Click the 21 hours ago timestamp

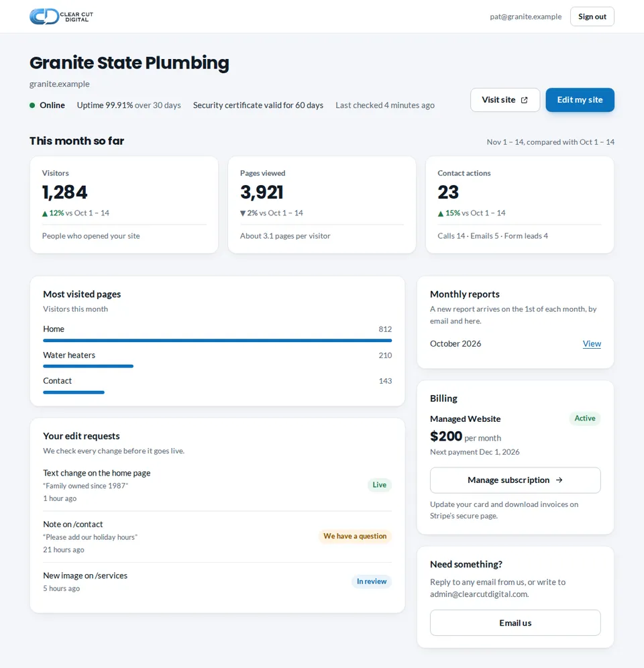pos(64,550)
